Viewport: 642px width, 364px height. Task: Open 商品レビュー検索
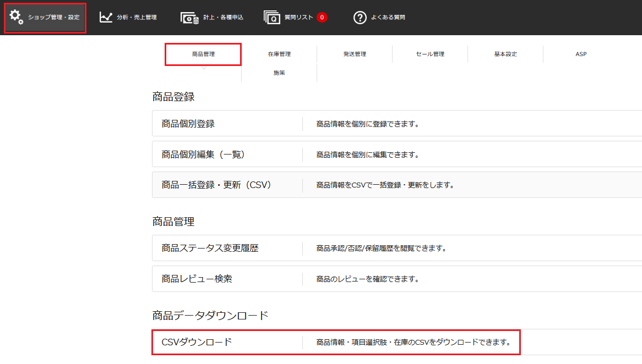397,279
